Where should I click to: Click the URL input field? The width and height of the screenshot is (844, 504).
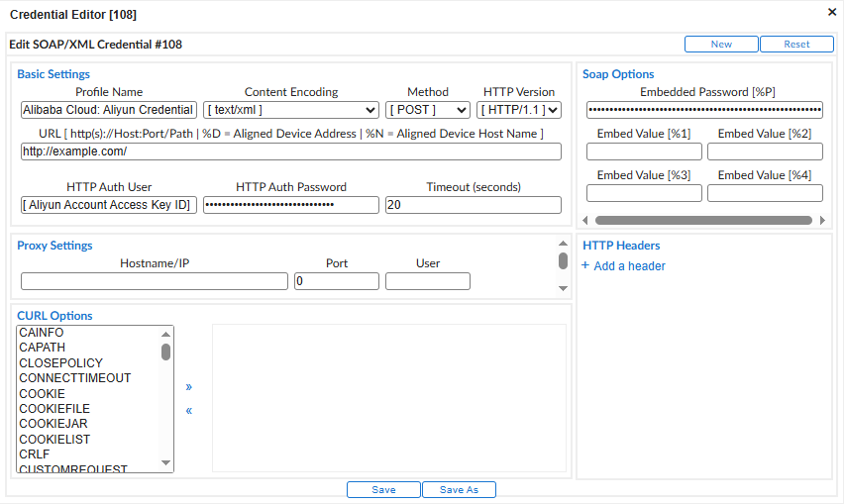(x=291, y=151)
